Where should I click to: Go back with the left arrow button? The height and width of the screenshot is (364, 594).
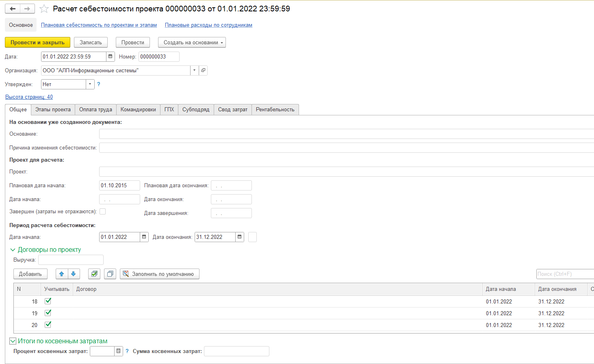13,9
